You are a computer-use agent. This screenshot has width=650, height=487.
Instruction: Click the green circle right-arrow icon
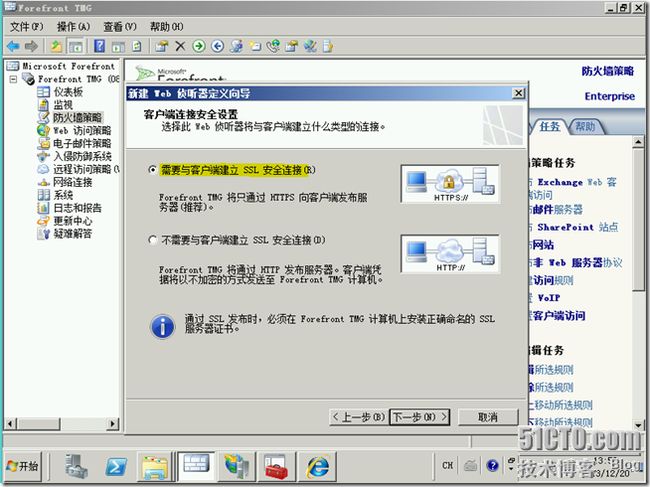(199, 46)
